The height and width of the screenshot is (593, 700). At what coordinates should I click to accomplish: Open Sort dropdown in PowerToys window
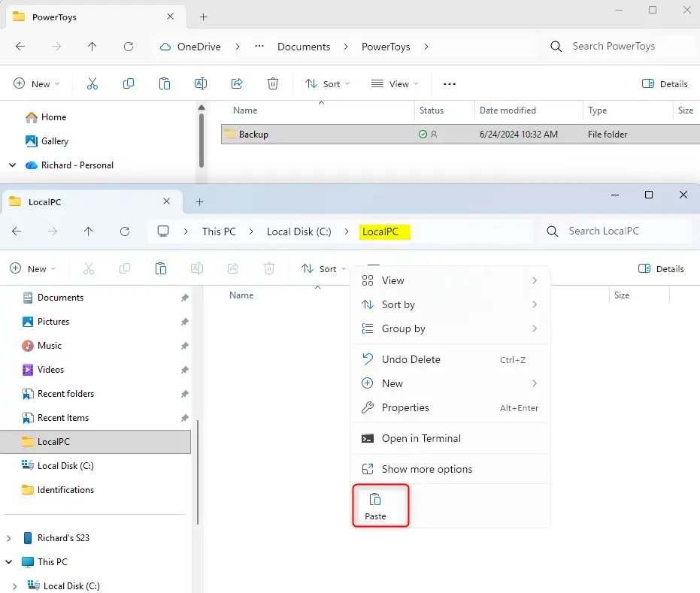328,84
